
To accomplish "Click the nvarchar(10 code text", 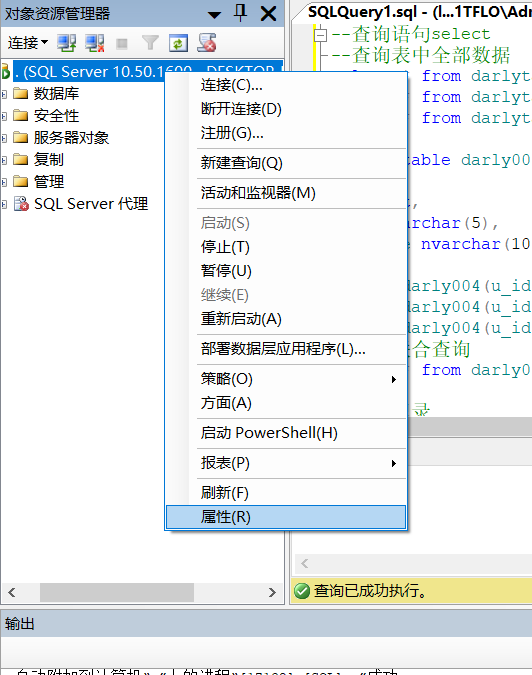I will (475, 244).
